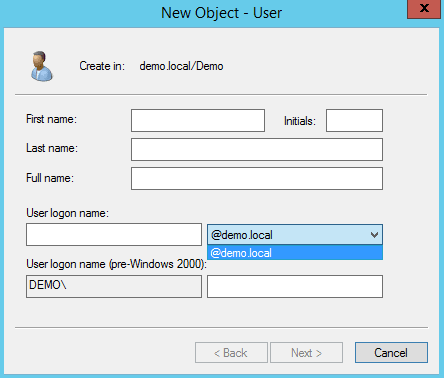
Task: Focus the First name text field
Action: (x=198, y=120)
